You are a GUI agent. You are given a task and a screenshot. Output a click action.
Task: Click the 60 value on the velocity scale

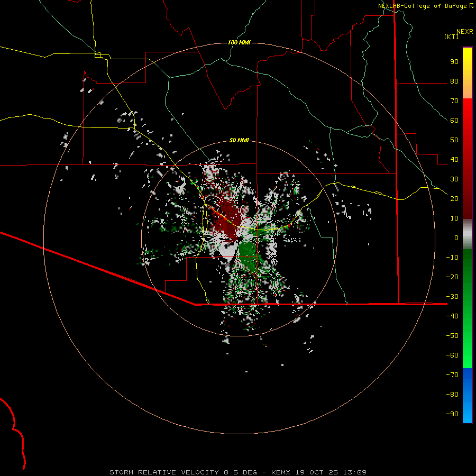coord(454,121)
